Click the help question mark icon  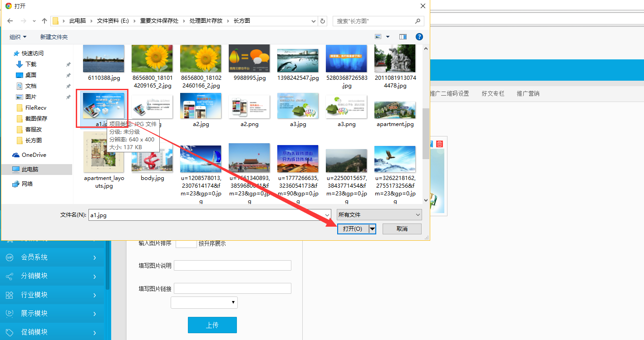point(419,37)
